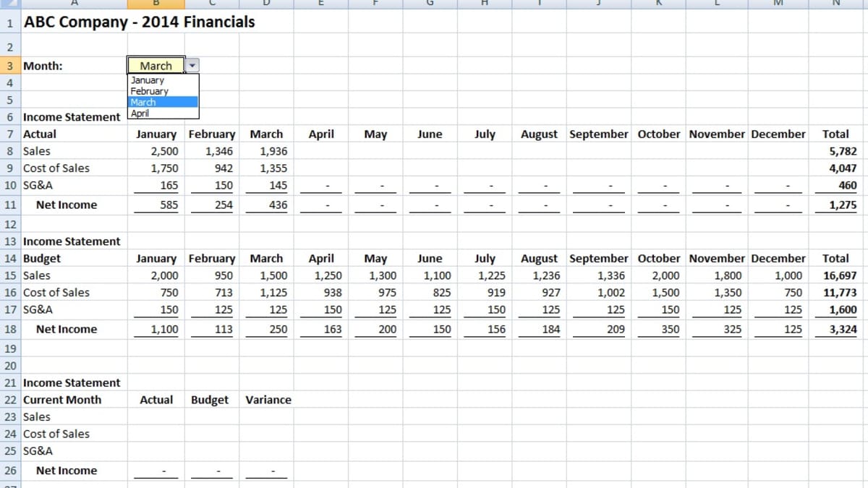Click Actual Sales total 5,782
The width and height of the screenshot is (868, 488).
coord(842,151)
